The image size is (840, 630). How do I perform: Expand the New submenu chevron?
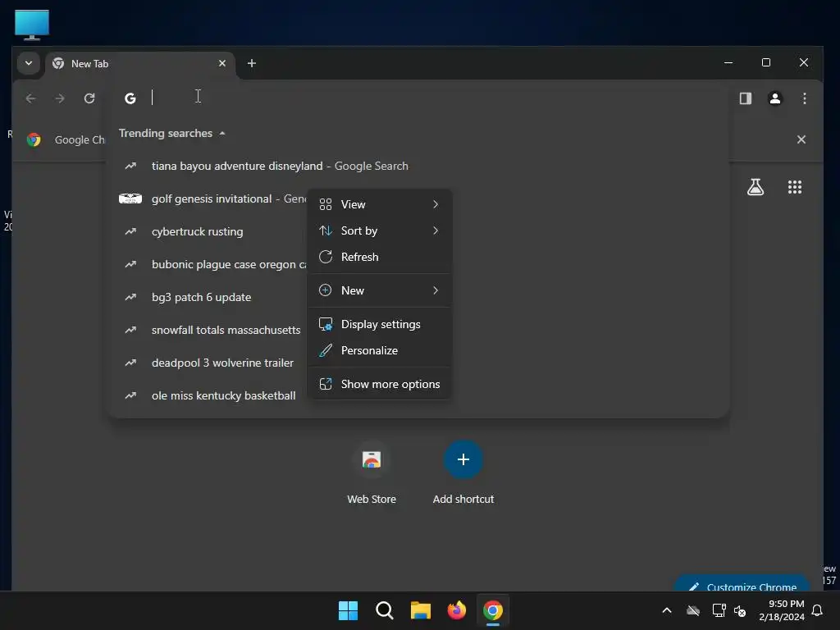(x=436, y=290)
